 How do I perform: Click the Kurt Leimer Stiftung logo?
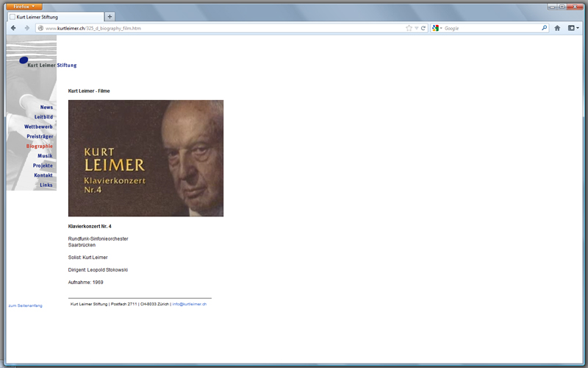coord(47,63)
